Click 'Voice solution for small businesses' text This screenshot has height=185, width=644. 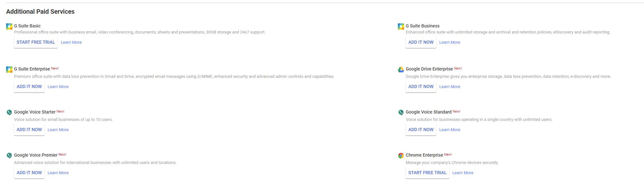coord(63,120)
